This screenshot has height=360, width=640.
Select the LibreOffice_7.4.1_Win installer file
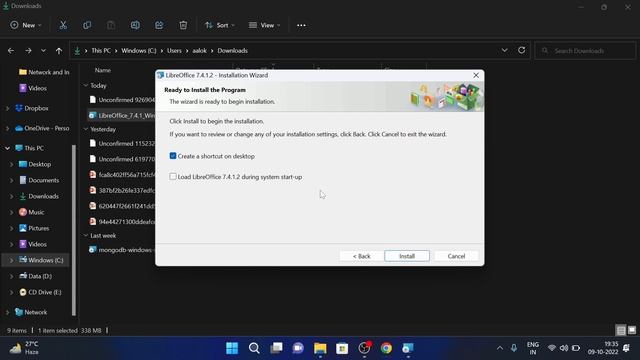click(x=122, y=116)
